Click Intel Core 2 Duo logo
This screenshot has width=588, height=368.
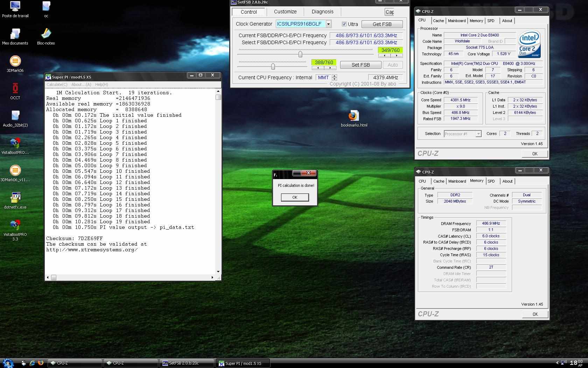click(529, 45)
